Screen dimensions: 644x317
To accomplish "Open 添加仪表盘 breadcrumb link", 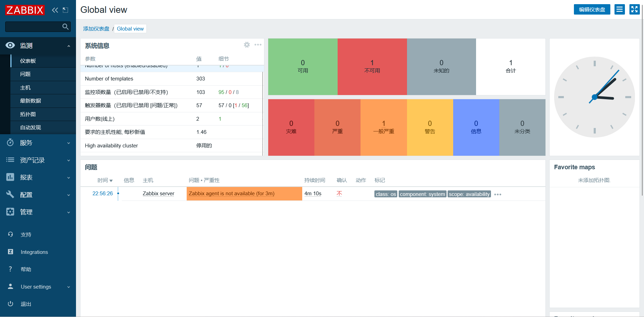I will tap(96, 29).
